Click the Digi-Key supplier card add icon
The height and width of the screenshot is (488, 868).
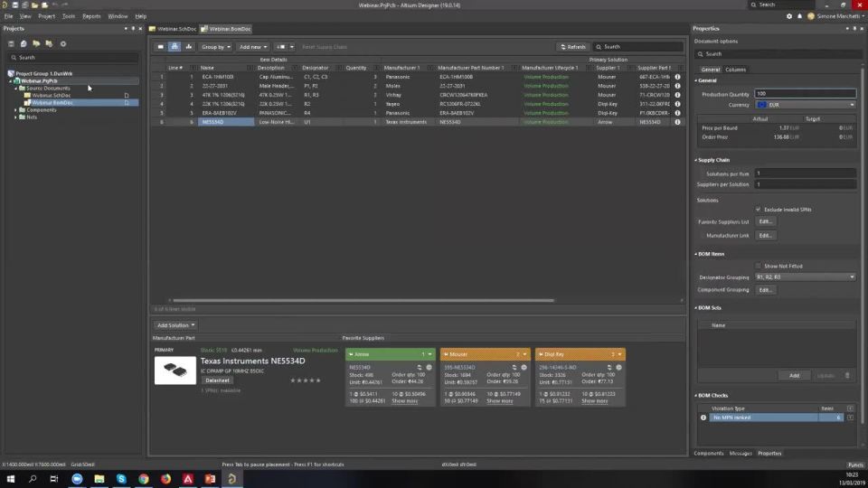point(618,368)
